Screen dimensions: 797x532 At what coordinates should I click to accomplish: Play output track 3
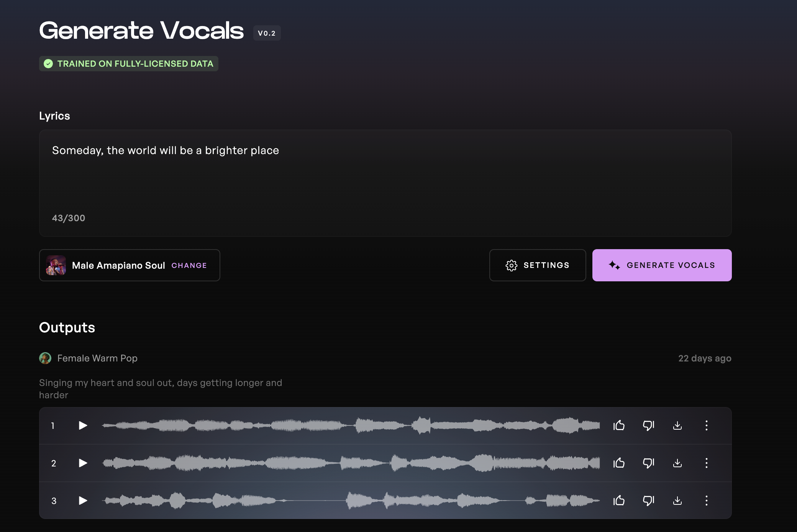pyautogui.click(x=83, y=501)
